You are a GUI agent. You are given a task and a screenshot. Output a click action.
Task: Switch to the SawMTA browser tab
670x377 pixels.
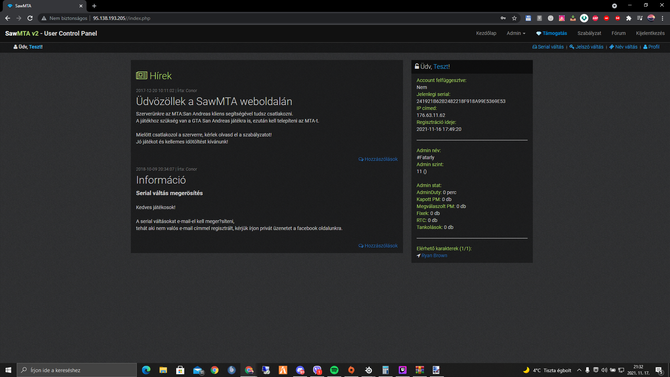[43, 6]
